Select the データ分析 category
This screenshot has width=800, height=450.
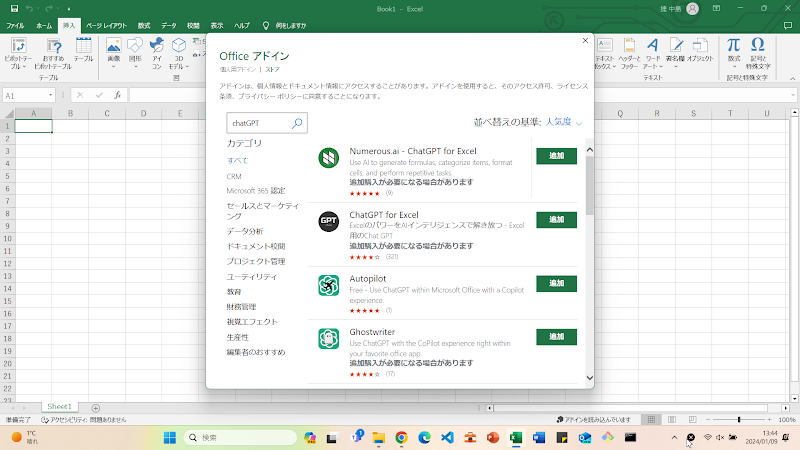245,231
